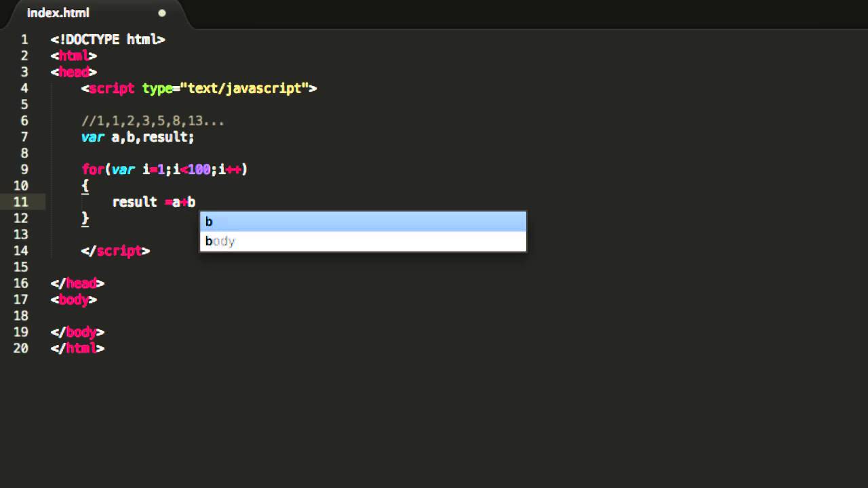Choose 'b' in the autocomplete popup
868x488 pixels.
[x=363, y=222]
